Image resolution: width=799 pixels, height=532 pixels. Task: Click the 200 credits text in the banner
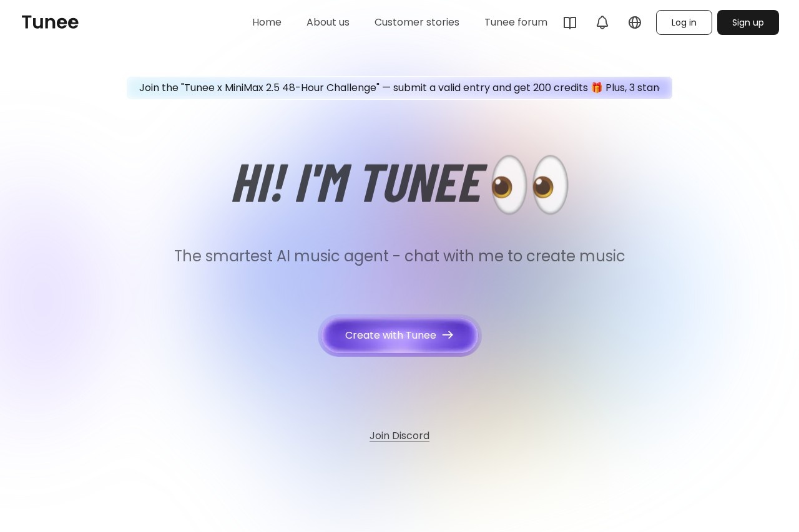click(x=561, y=88)
